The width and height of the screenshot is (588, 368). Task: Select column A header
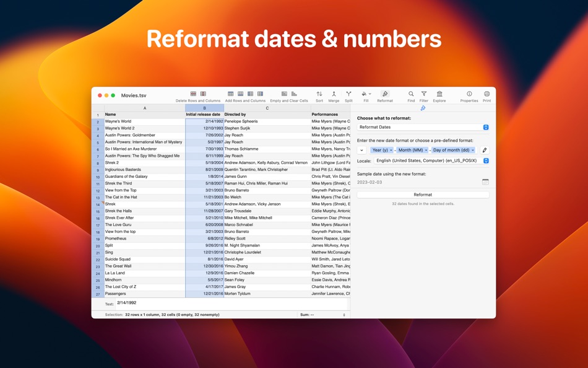145,108
